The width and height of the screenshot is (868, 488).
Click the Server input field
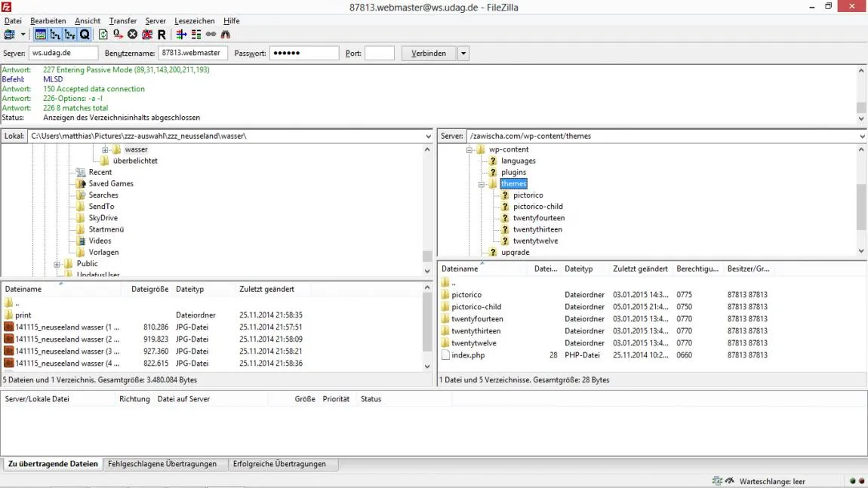[x=63, y=53]
